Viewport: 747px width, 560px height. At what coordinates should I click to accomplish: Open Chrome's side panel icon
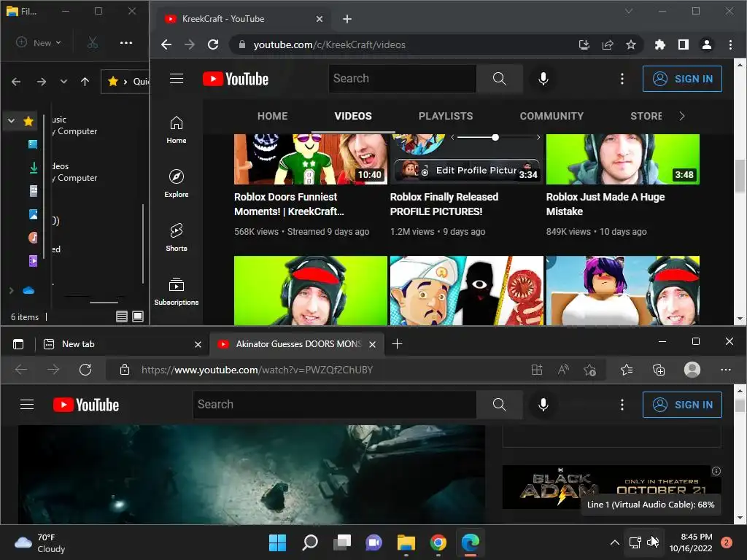pos(683,44)
